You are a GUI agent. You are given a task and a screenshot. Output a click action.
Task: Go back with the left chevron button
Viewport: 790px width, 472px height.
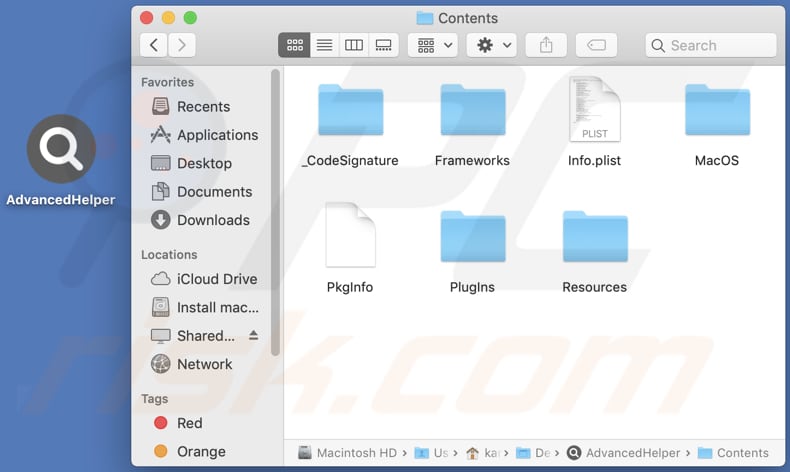coord(154,45)
